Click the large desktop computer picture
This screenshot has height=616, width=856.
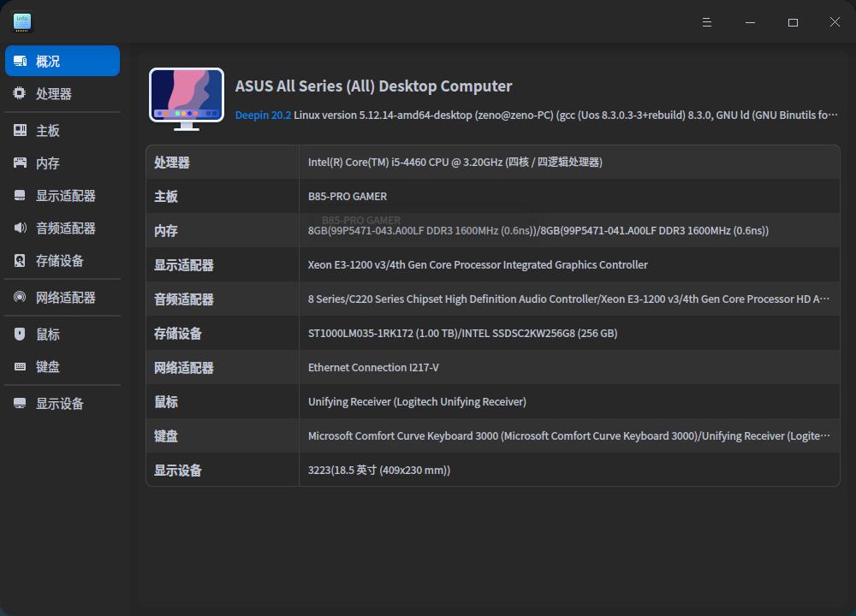(186, 98)
